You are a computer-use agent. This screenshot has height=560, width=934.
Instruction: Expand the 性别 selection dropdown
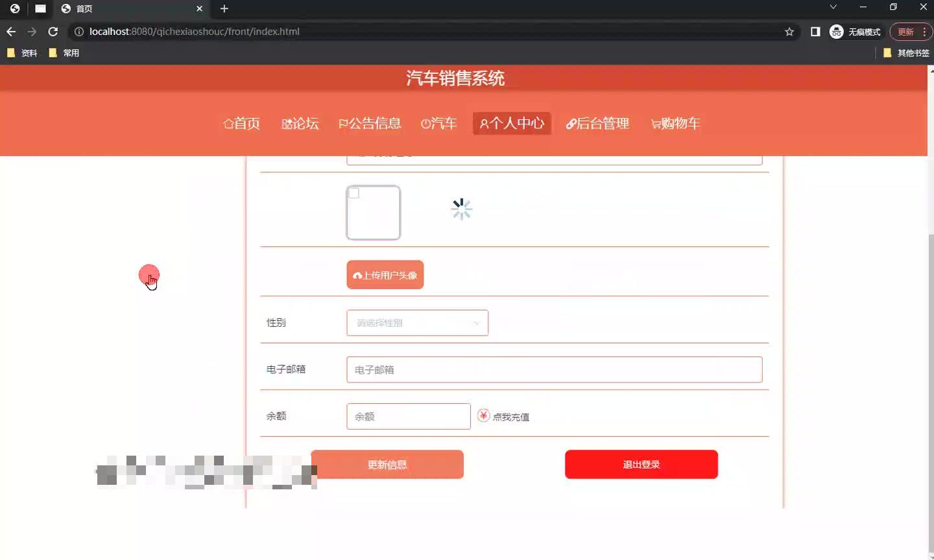(x=417, y=323)
